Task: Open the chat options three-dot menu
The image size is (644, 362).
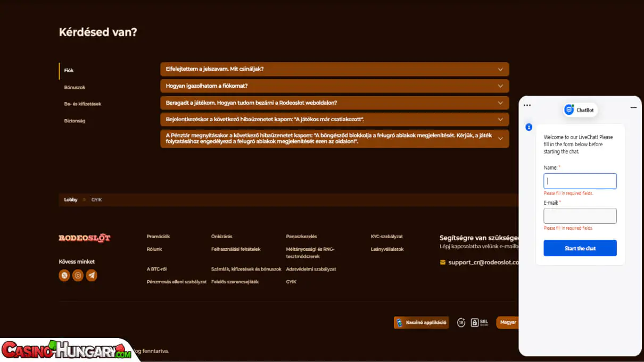Action: click(x=527, y=105)
